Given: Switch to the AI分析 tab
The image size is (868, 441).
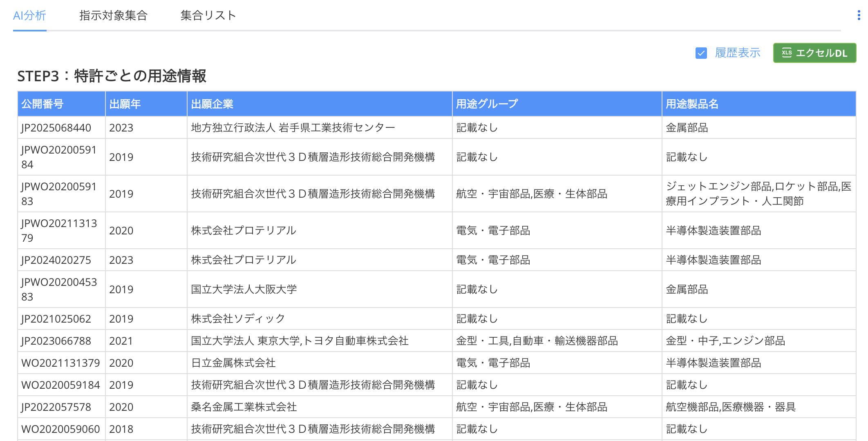Looking at the screenshot, I should [x=29, y=16].
